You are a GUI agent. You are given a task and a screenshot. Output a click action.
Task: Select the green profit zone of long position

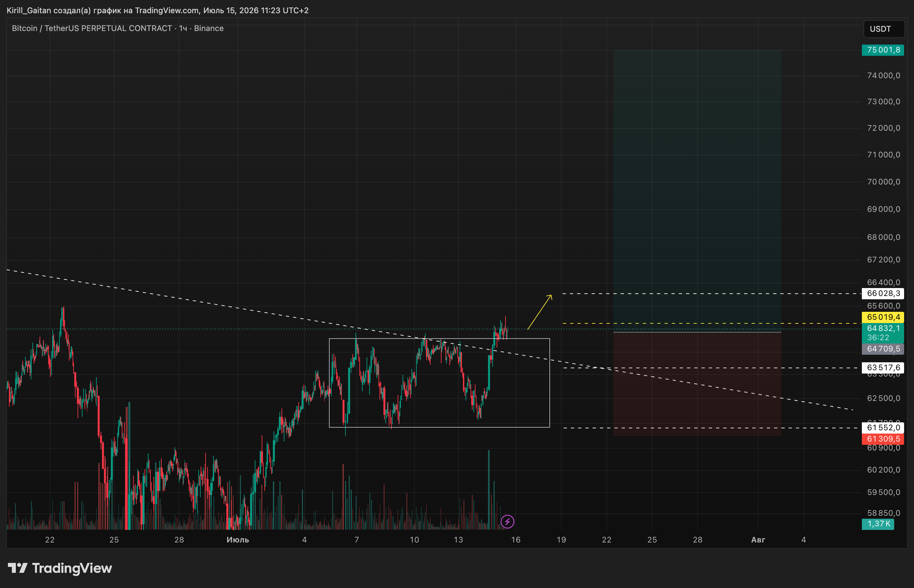pyautogui.click(x=697, y=191)
